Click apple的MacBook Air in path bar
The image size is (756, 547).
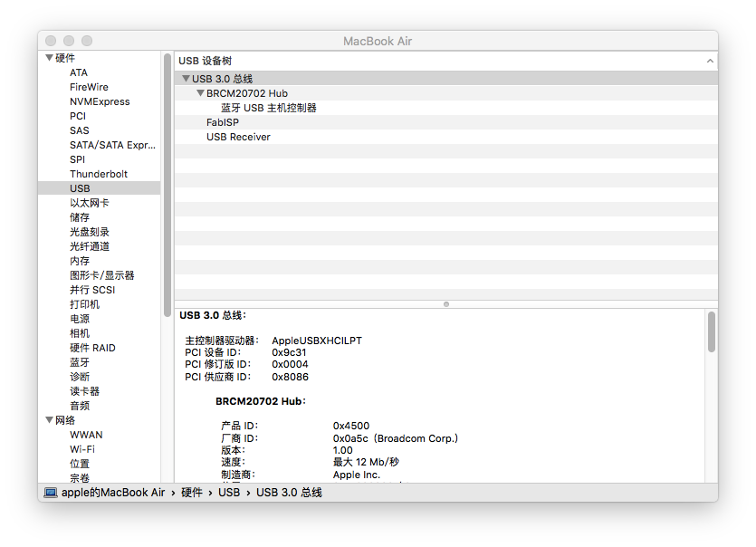tap(113, 493)
